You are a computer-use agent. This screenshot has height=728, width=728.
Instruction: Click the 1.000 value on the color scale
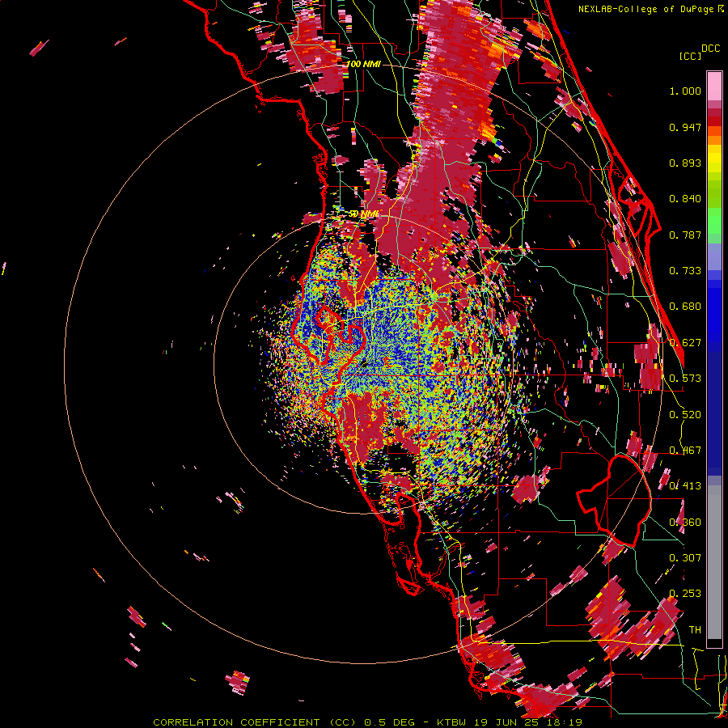(685, 91)
